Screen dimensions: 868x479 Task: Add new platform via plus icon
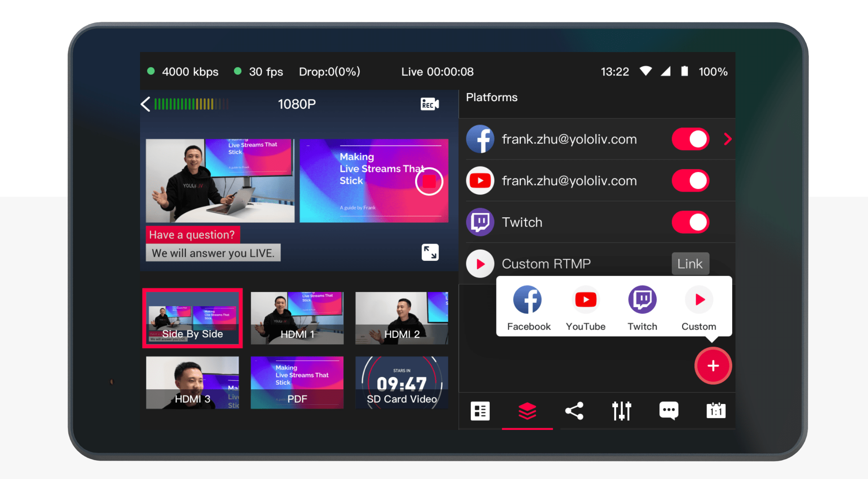pos(712,367)
